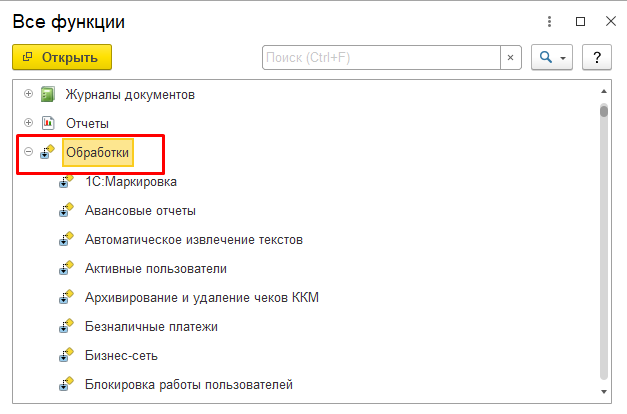This screenshot has width=627, height=414.
Task: Click the Обработки node icon
Action: tap(47, 152)
